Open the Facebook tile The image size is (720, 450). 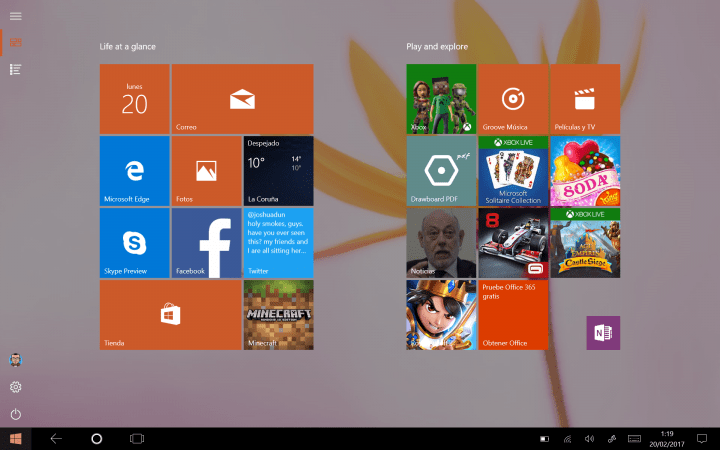(x=207, y=243)
